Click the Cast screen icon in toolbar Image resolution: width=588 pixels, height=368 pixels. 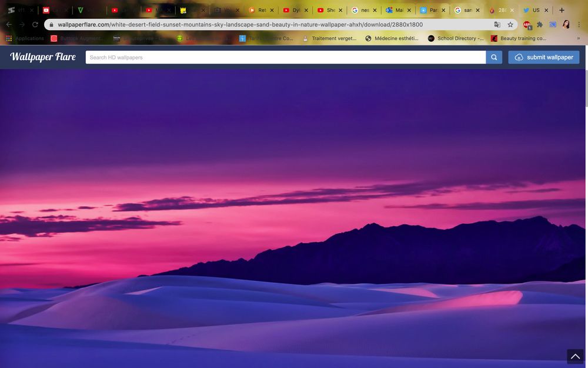coord(553,24)
